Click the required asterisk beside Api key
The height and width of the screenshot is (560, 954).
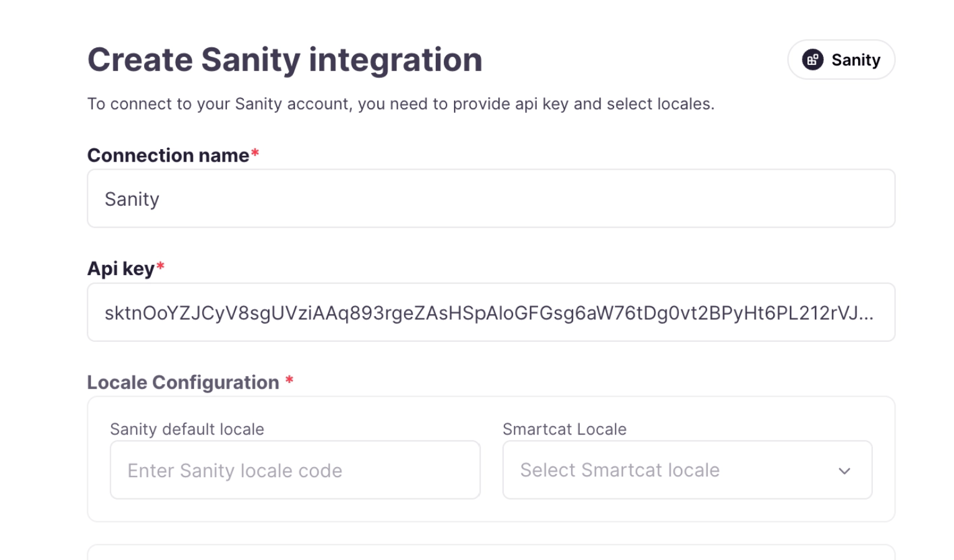(160, 267)
